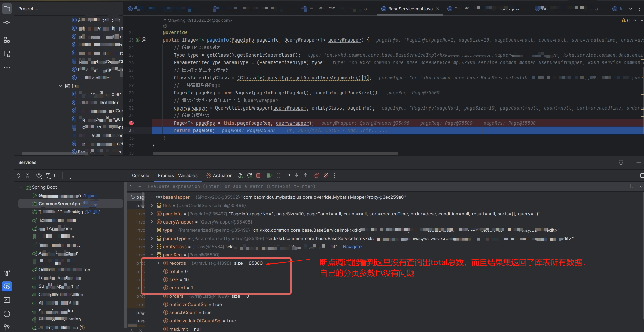Select the Frames | Variables tab

point(178,175)
